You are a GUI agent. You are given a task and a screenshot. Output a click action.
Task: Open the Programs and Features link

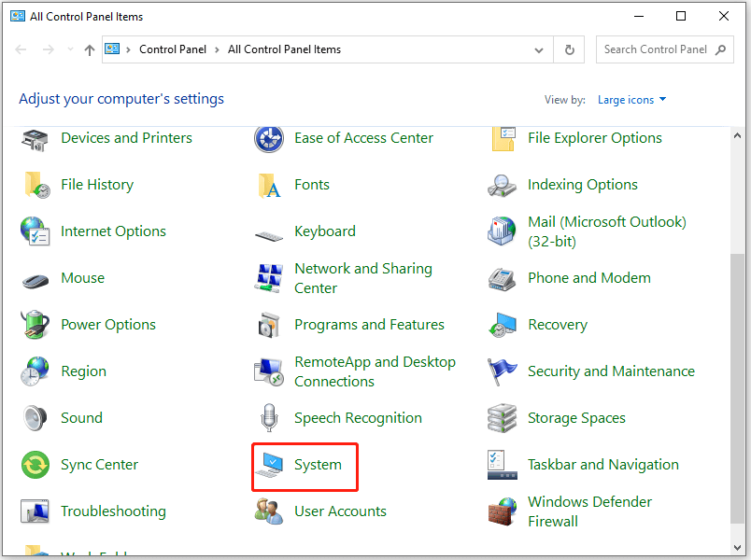point(369,325)
